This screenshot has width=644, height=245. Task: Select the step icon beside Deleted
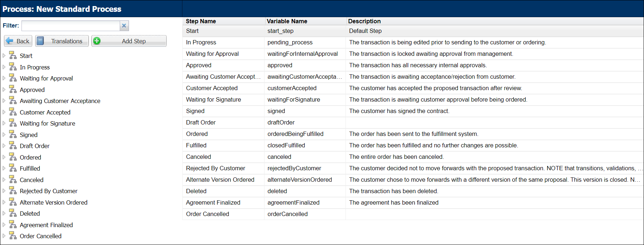click(13, 213)
